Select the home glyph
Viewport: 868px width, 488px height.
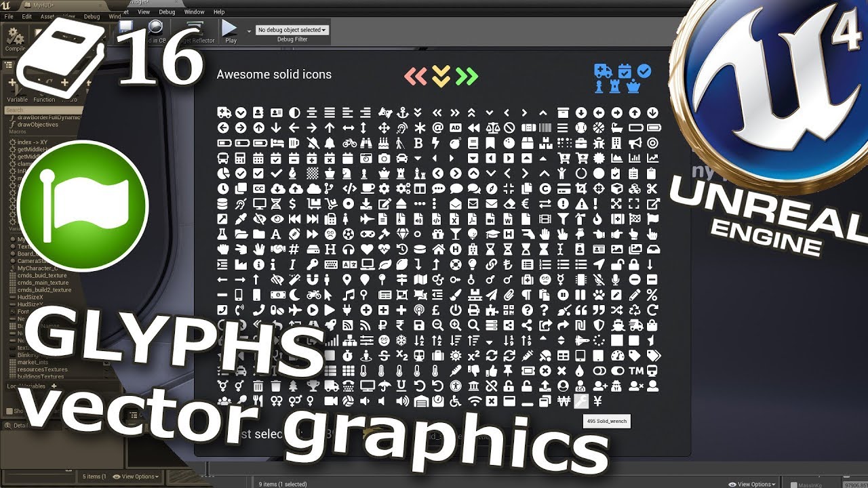click(x=438, y=249)
